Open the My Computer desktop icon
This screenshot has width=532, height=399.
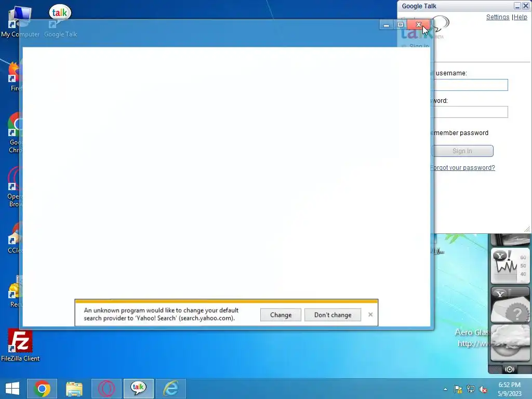pyautogui.click(x=20, y=20)
